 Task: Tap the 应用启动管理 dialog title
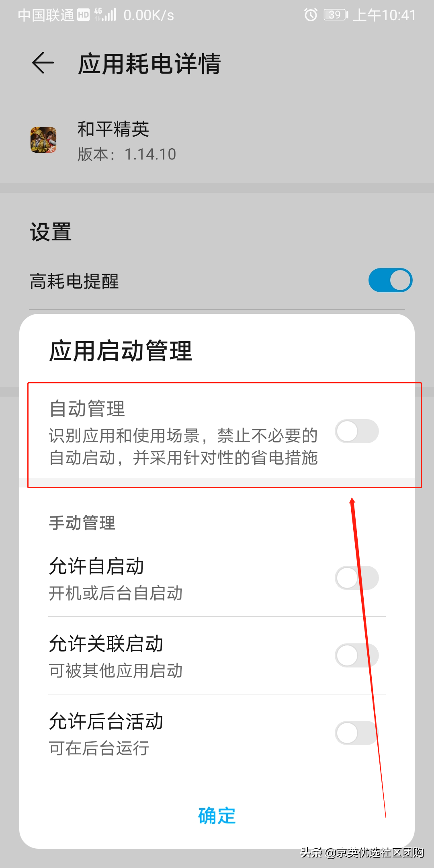coord(121,350)
